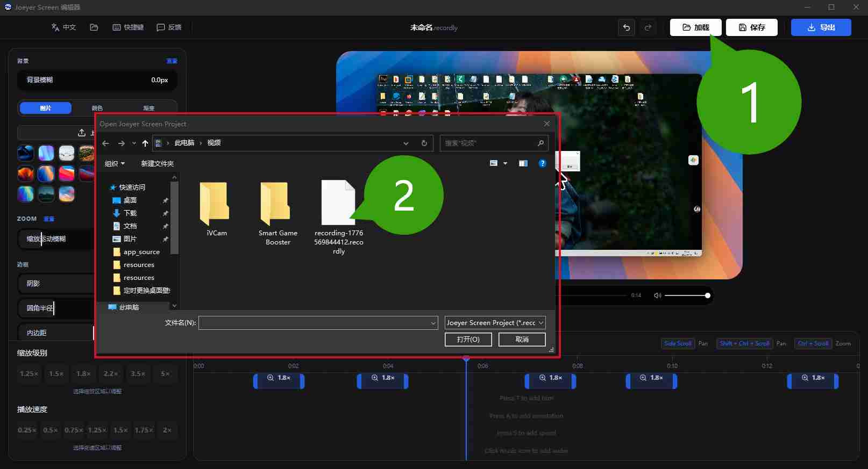Viewport: 868px width, 469px height.
Task: Click the undo arrow icon
Action: click(x=627, y=27)
